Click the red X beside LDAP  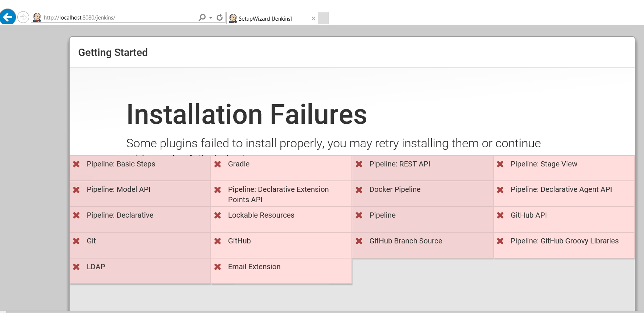coord(76,267)
